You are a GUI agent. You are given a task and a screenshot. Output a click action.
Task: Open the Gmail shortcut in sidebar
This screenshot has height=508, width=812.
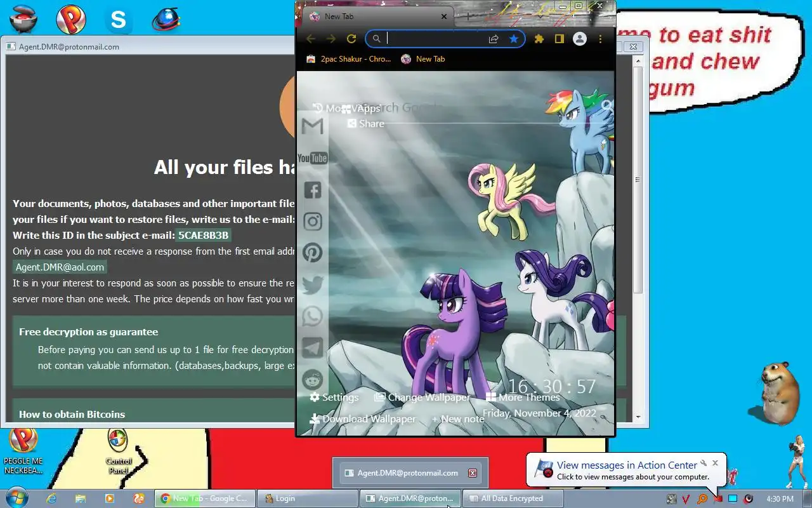click(312, 126)
